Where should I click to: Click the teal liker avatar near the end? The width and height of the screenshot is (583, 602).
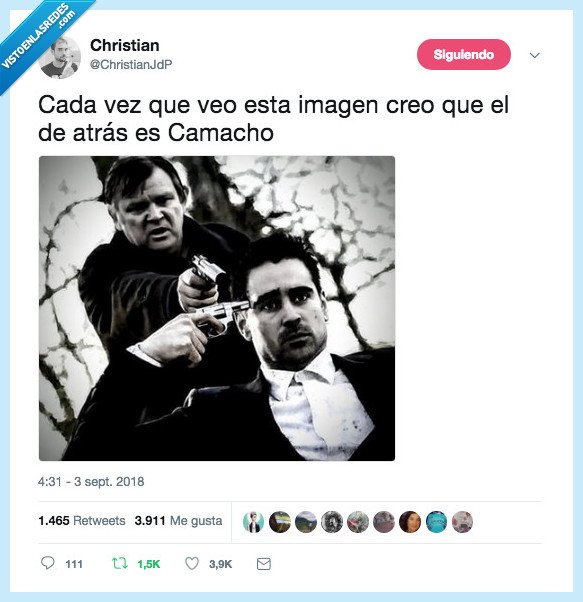click(436, 522)
